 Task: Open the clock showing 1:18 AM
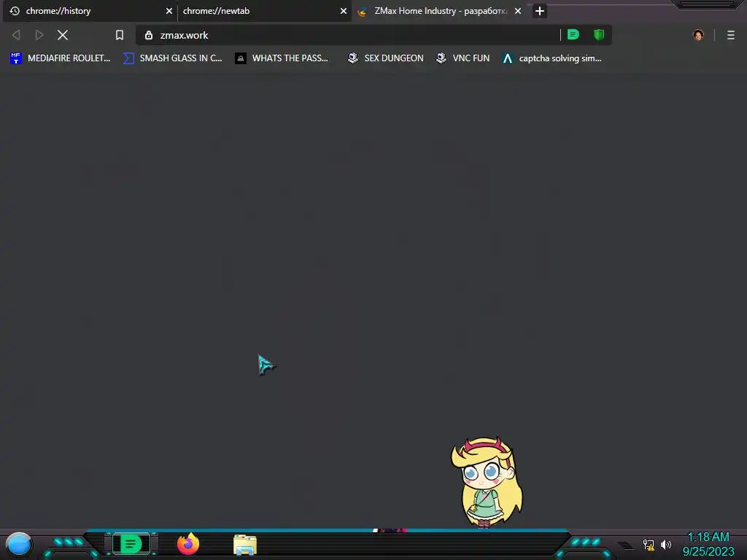pos(708,544)
